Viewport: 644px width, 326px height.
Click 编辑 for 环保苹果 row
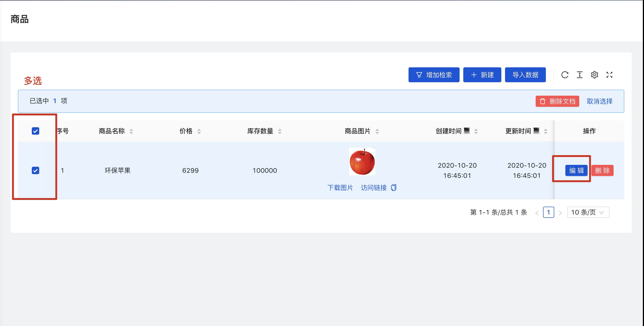pyautogui.click(x=576, y=171)
